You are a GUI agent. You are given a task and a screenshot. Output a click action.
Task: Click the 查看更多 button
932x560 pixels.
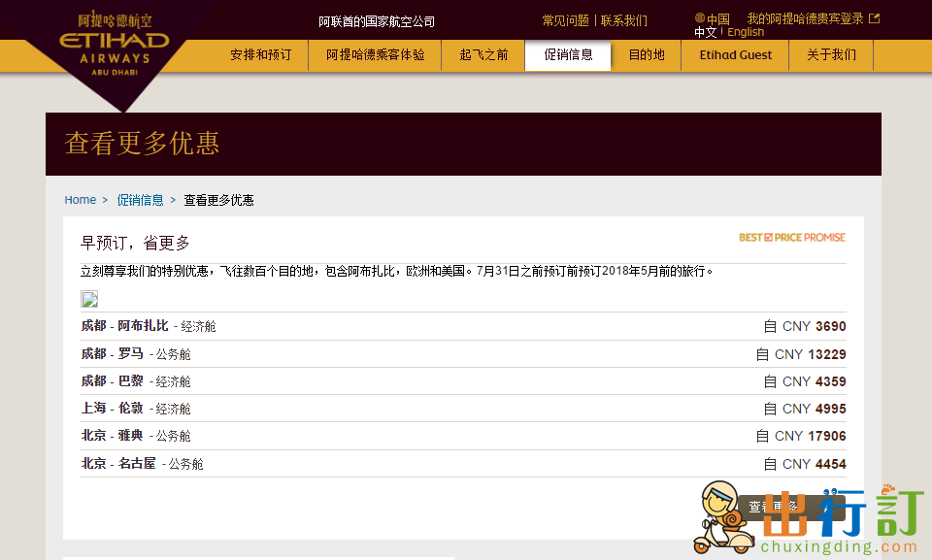click(x=790, y=507)
